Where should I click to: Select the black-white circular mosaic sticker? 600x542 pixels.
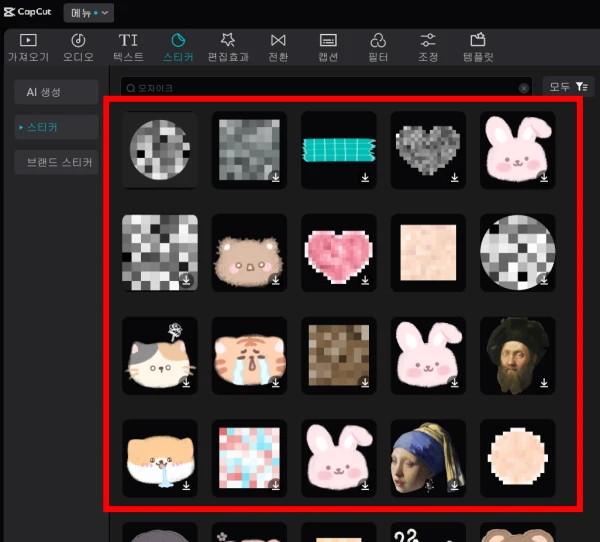point(518,252)
